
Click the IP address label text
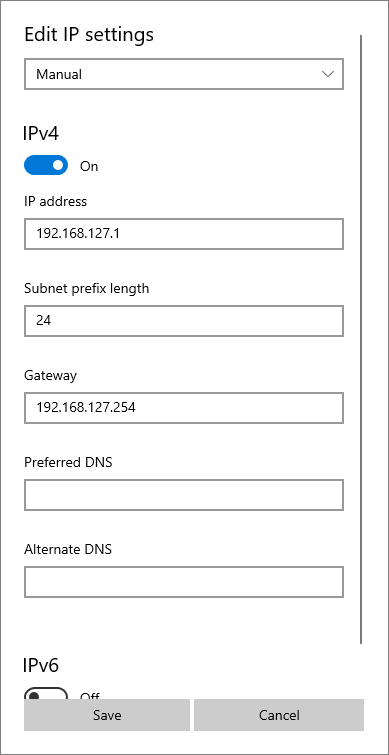(55, 201)
